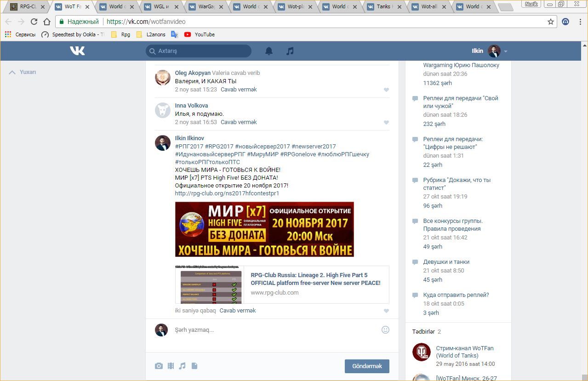Click the VK logo home icon
The height and width of the screenshot is (381, 588).
pyautogui.click(x=77, y=51)
